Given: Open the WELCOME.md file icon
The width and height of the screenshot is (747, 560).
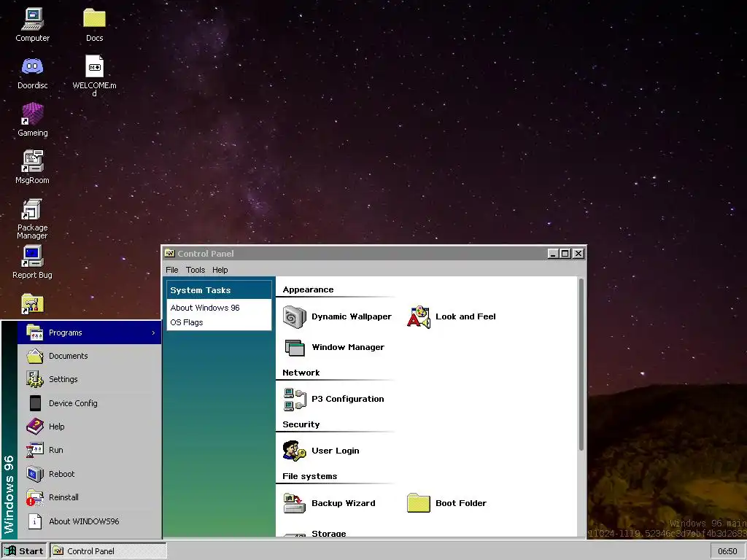Looking at the screenshot, I should pos(94,75).
